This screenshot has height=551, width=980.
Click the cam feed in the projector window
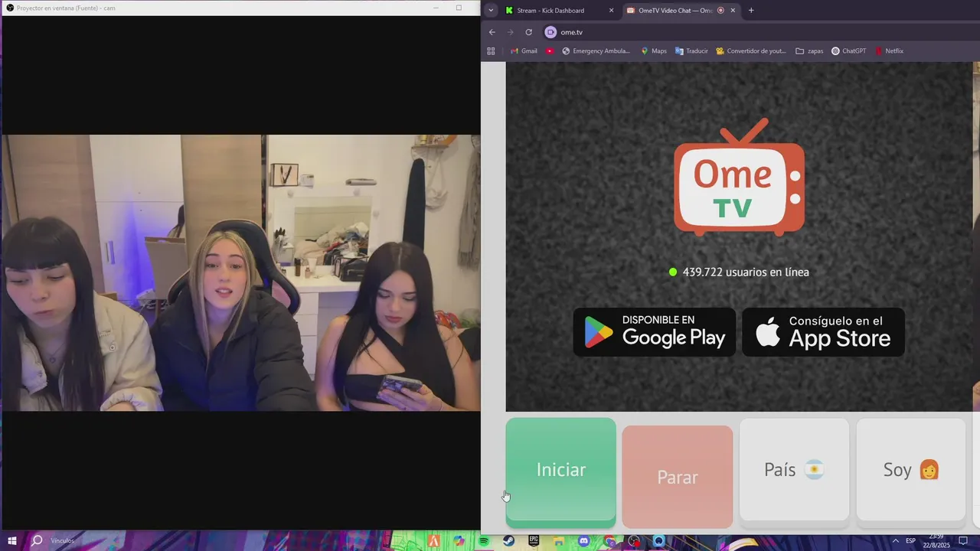click(241, 273)
